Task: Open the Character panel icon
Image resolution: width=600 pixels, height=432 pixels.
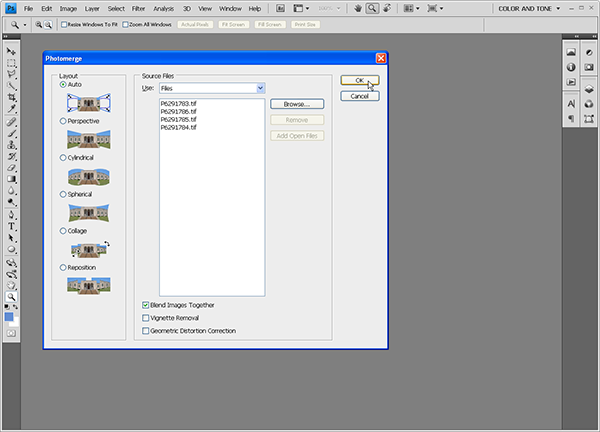Action: click(571, 104)
